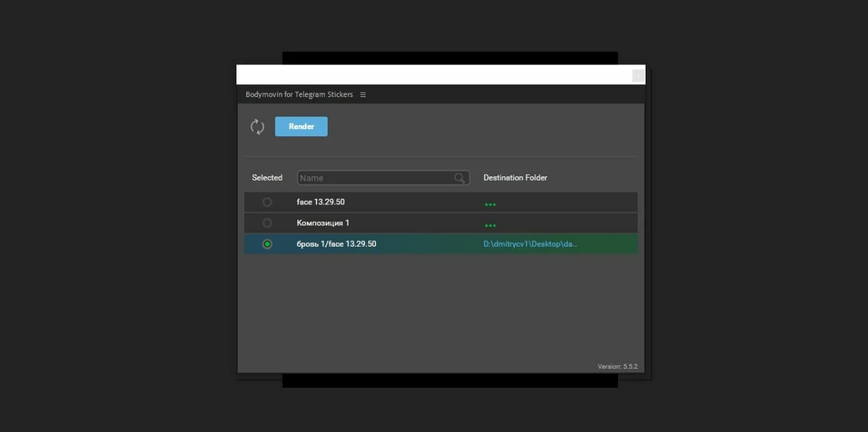
Task: Click the бровь 1/face 13.29.50 composition name
Action: point(336,244)
